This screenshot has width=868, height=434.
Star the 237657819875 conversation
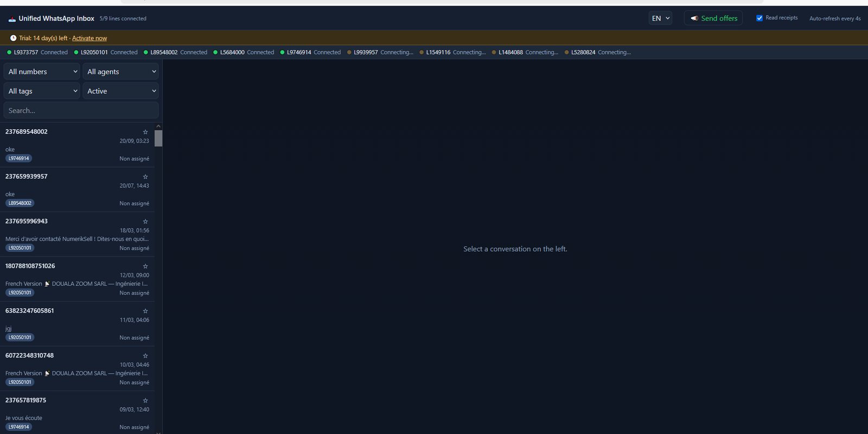[x=145, y=400]
